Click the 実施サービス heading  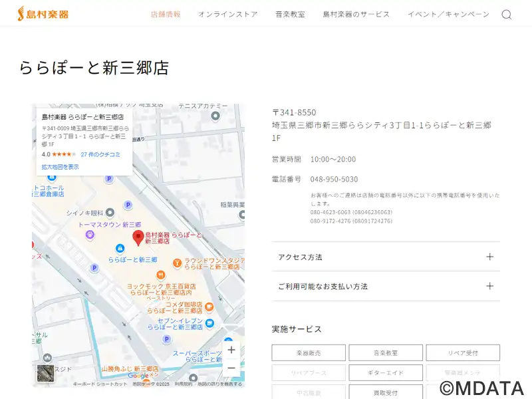click(x=297, y=329)
